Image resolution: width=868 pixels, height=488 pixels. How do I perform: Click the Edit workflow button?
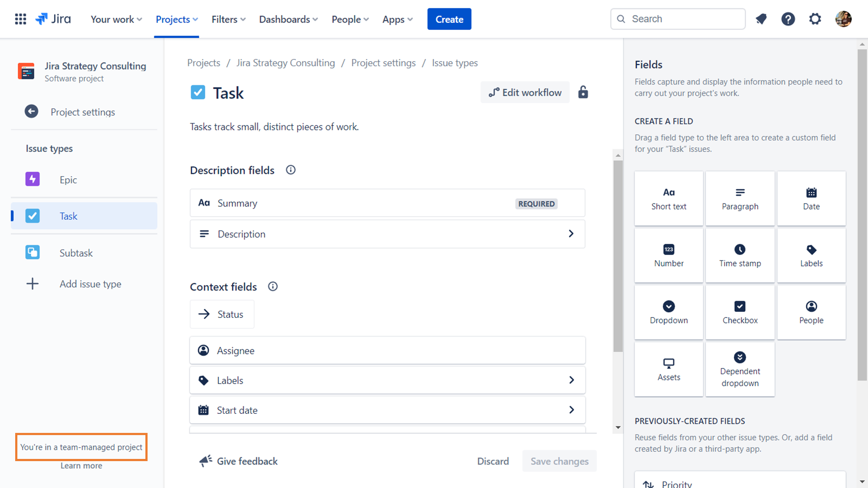pos(525,92)
